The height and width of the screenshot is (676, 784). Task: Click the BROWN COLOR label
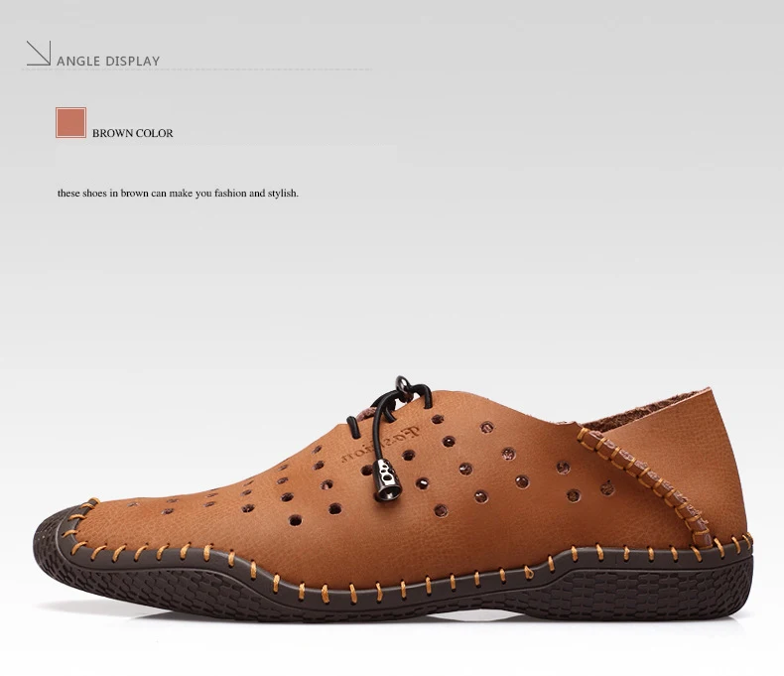pyautogui.click(x=133, y=133)
